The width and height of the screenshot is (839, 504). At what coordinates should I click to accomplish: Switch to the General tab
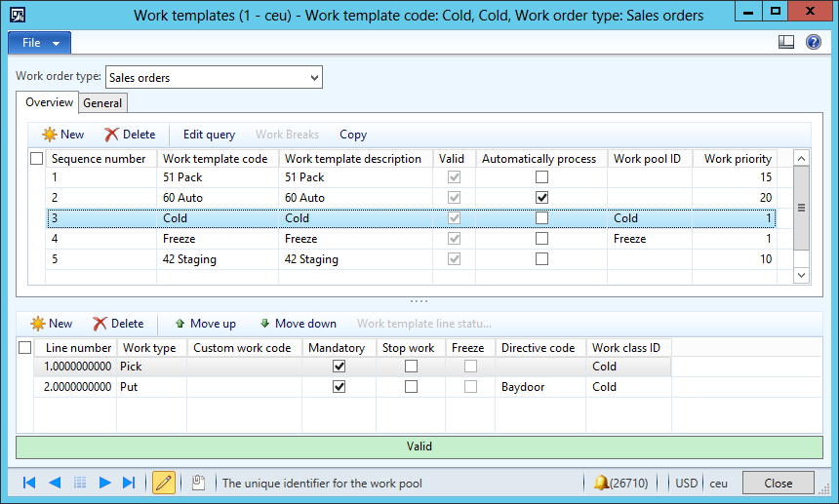tap(102, 103)
